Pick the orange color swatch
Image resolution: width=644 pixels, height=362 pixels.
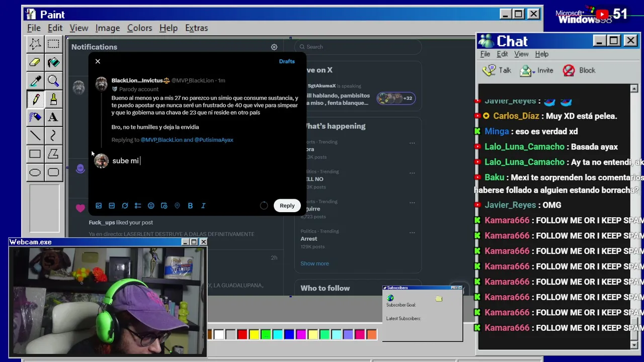tap(371, 334)
